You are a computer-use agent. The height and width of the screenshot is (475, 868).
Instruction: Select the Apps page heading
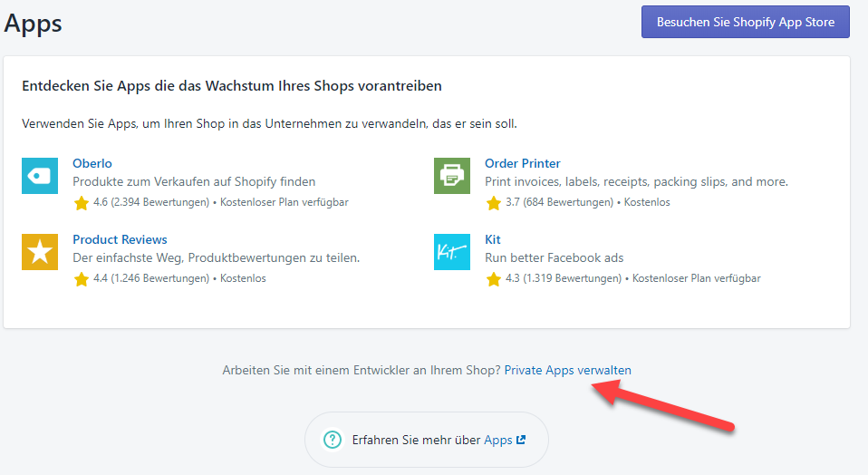pyautogui.click(x=34, y=24)
